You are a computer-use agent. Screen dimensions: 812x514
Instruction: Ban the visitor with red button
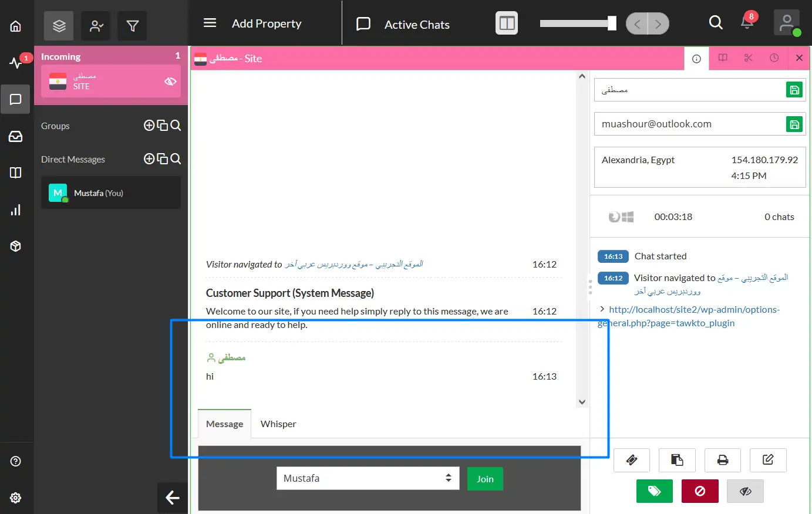pyautogui.click(x=700, y=491)
